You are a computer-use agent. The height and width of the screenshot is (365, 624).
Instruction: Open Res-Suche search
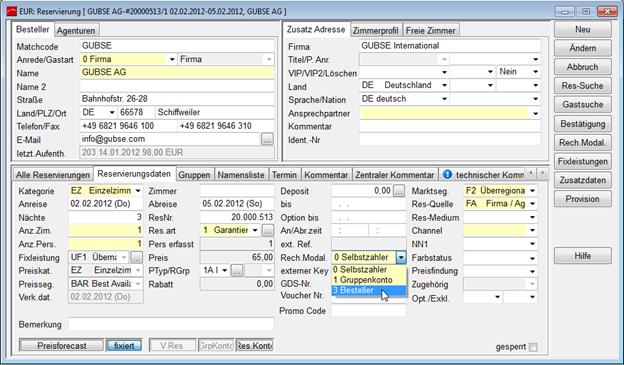tap(583, 86)
